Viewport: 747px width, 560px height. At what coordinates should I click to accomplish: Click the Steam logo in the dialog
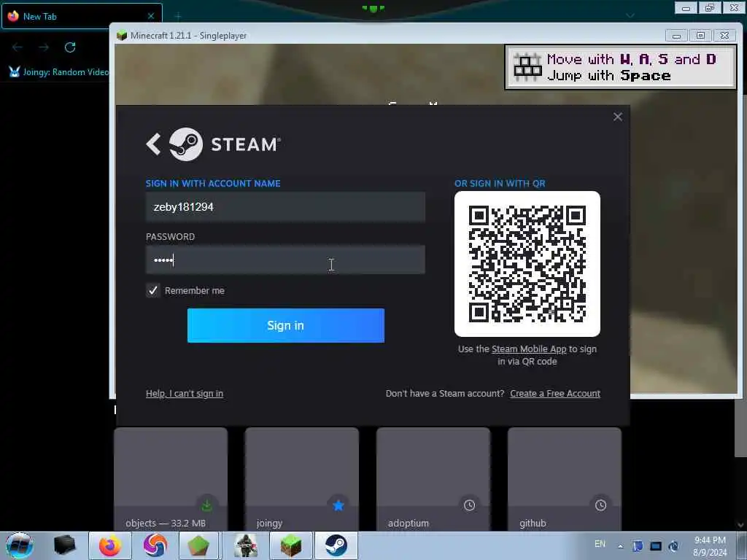pyautogui.click(x=186, y=144)
